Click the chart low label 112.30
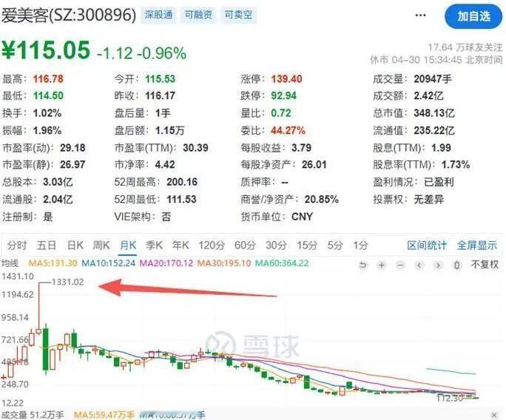The width and height of the screenshot is (506, 420). point(450,398)
